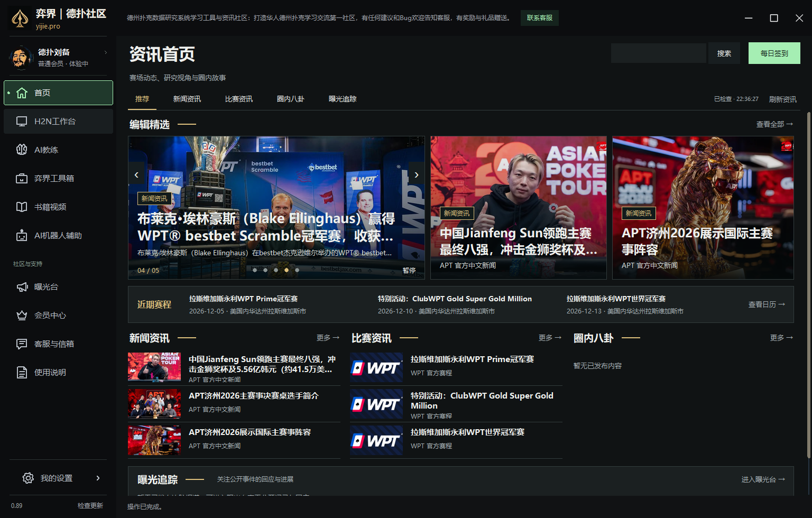Screen dimensions: 812x518
Task: Click WPT logo beside WPT Prime冠军赛
Action: tap(376, 367)
